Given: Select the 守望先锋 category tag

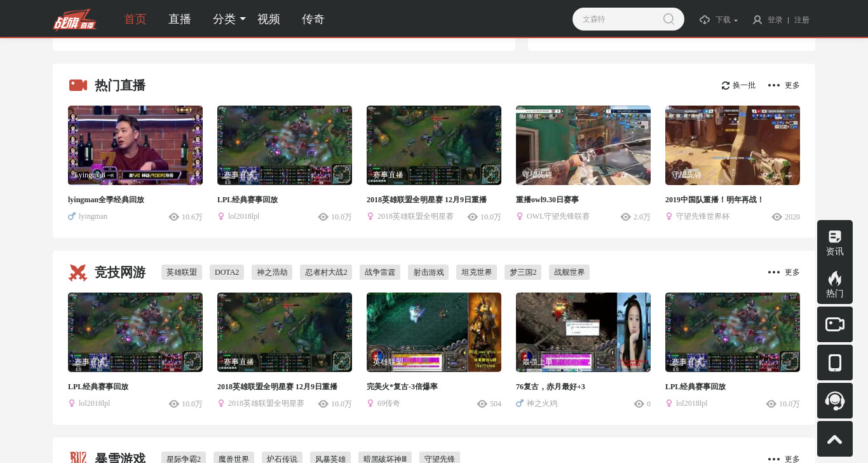Looking at the screenshot, I should point(440,458).
